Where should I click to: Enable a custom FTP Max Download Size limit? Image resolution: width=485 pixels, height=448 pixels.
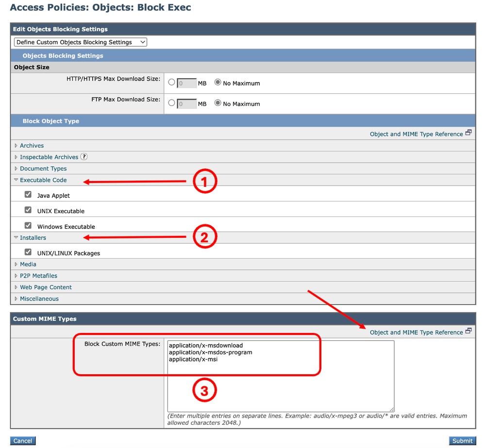click(x=171, y=104)
